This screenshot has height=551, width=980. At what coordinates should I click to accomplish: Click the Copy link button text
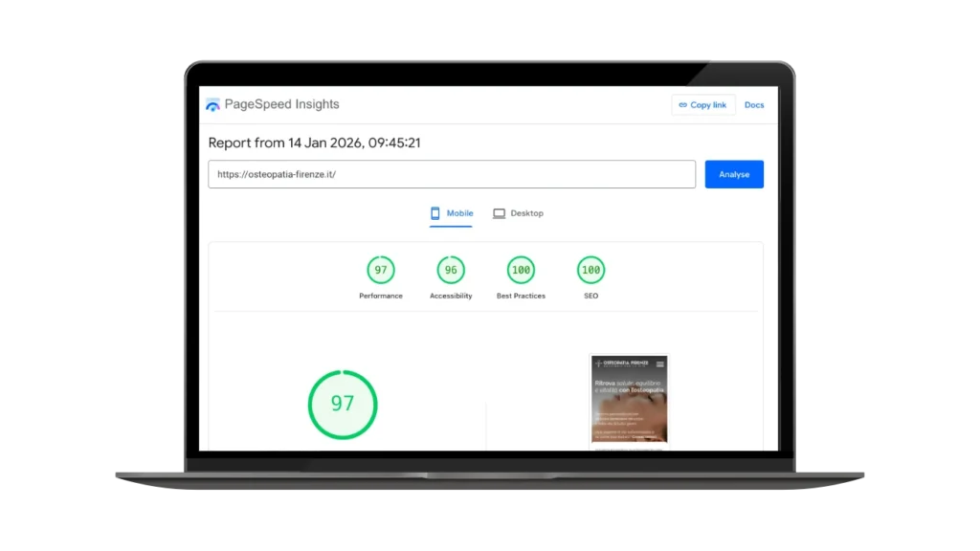(x=708, y=105)
